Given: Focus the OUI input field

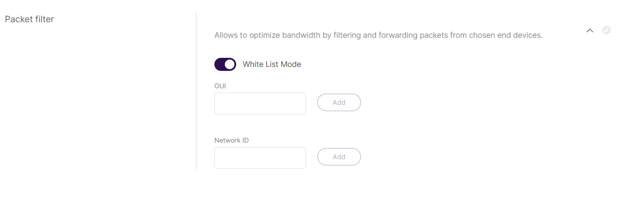Looking at the screenshot, I should point(260,103).
